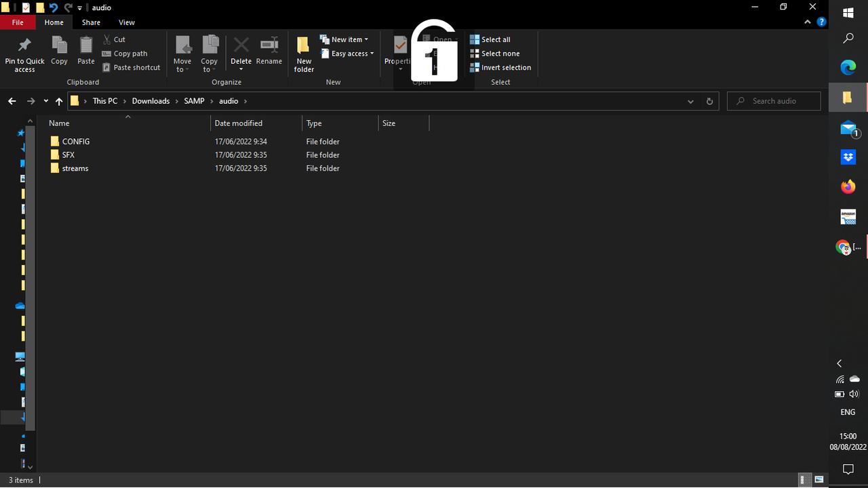
Task: Go back with the left arrow
Action: 12,101
